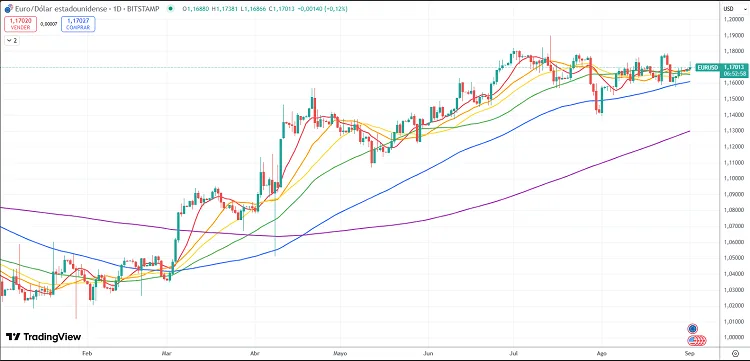
Task: Click the Abr date label on time axis
Action: (x=255, y=353)
